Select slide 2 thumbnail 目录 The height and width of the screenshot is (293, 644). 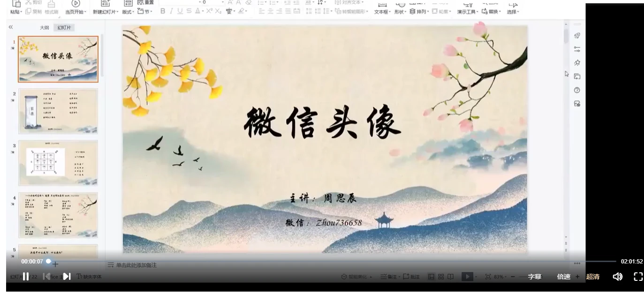(58, 111)
